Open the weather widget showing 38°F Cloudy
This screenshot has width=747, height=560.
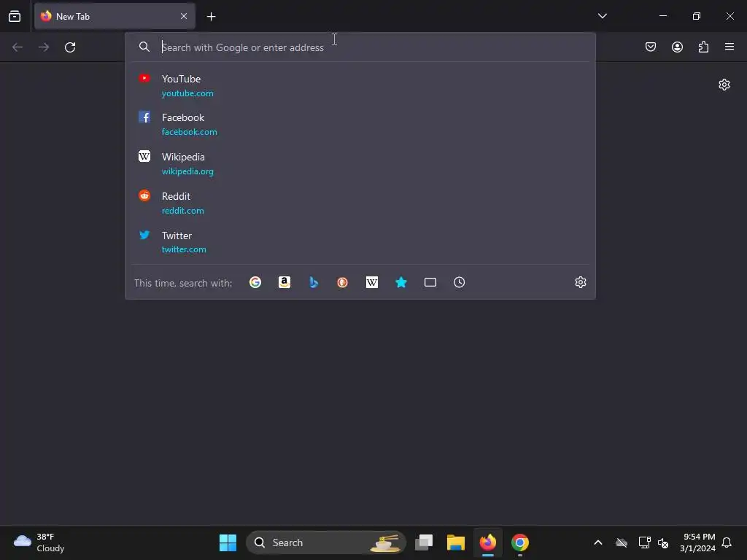39,542
